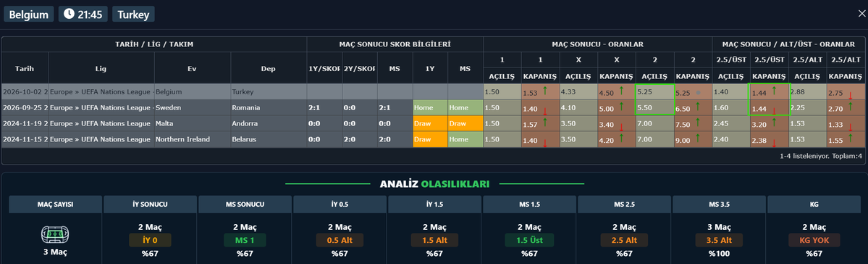The height and width of the screenshot is (264, 868).
Task: Sort by the Lig column header
Action: point(101,68)
